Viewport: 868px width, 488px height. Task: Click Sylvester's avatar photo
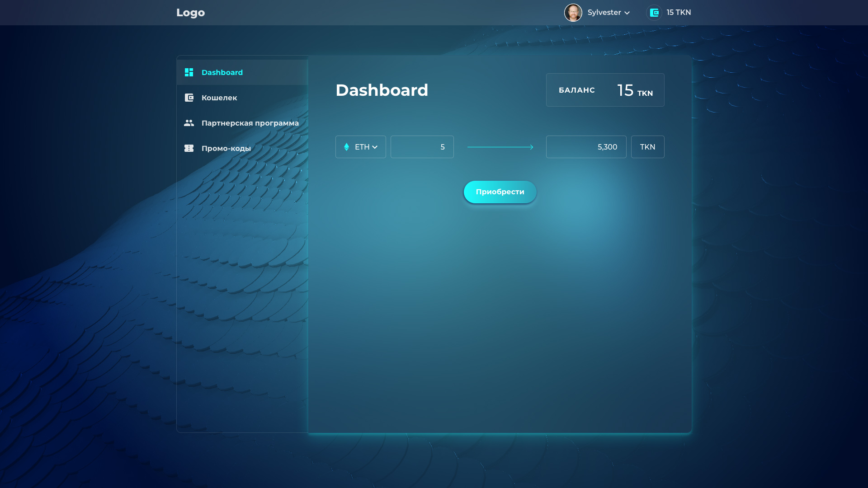[573, 13]
